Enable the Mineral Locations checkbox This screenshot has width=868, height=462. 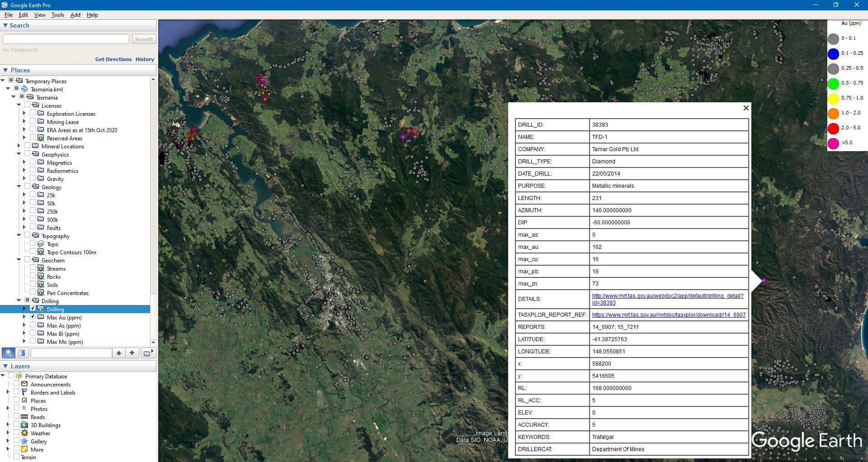pos(28,146)
